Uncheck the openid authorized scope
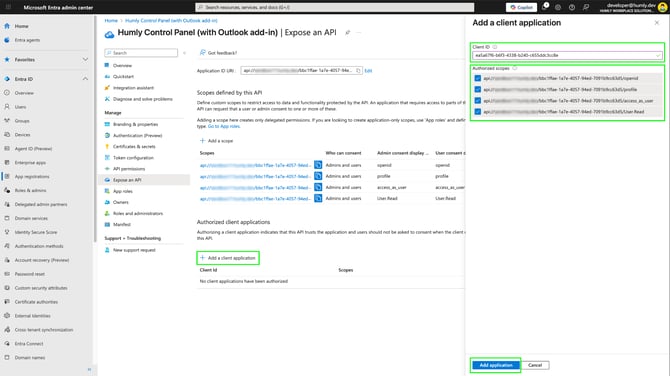The width and height of the screenshot is (670, 376). [478, 79]
